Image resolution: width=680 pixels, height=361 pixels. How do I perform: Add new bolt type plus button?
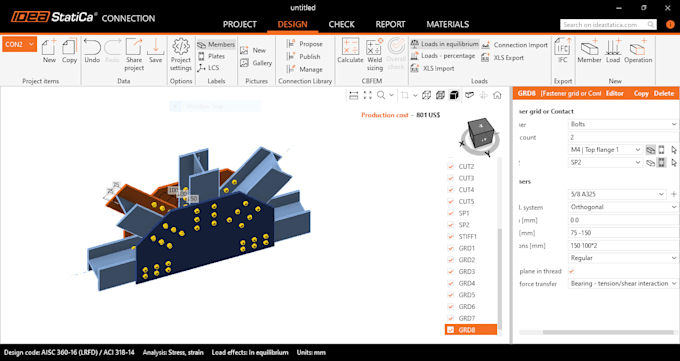[673, 194]
